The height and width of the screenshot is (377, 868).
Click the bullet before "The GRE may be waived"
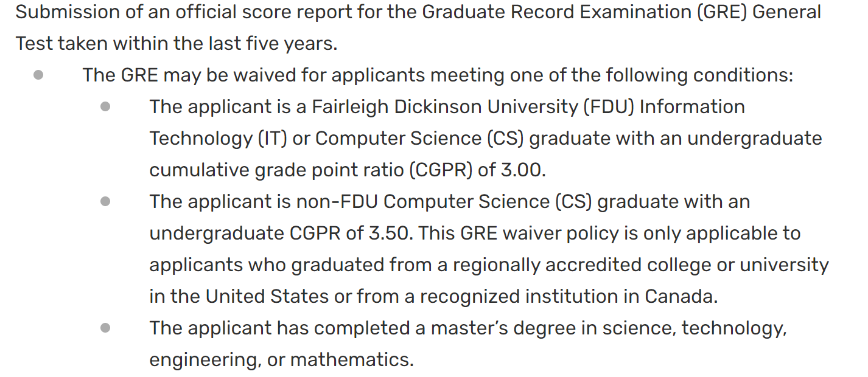pos(38,75)
